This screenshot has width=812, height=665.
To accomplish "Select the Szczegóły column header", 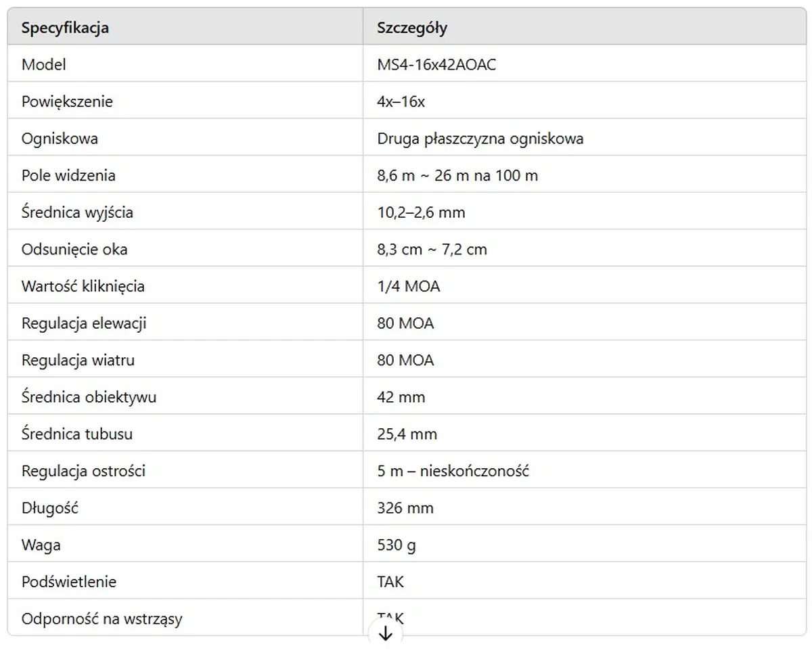I will [x=412, y=28].
